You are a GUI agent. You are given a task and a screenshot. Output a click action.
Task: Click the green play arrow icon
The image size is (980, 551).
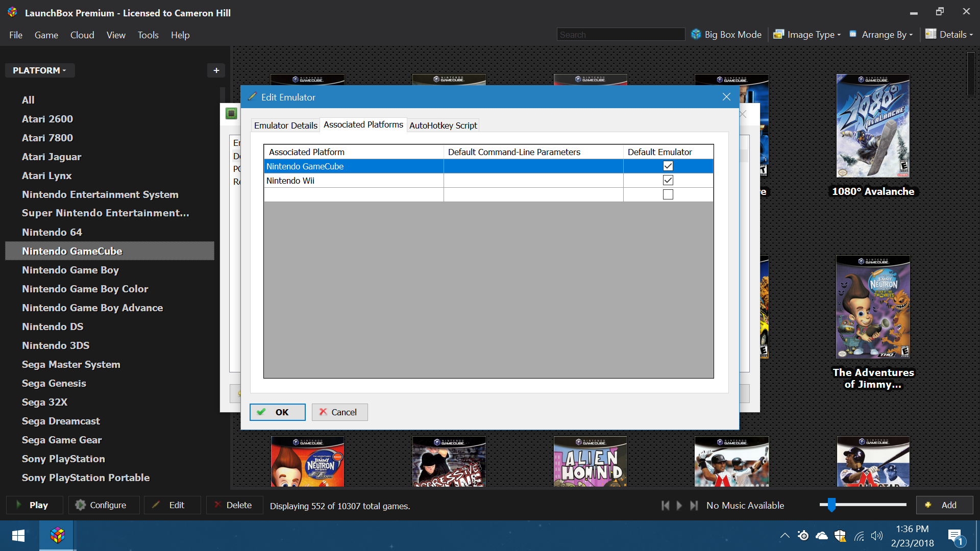[19, 505]
